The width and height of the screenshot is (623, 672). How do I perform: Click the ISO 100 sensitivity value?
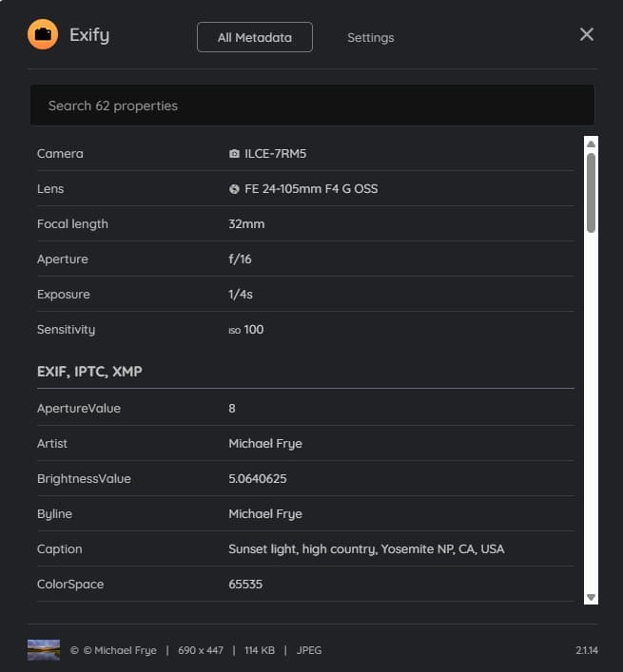(246, 330)
